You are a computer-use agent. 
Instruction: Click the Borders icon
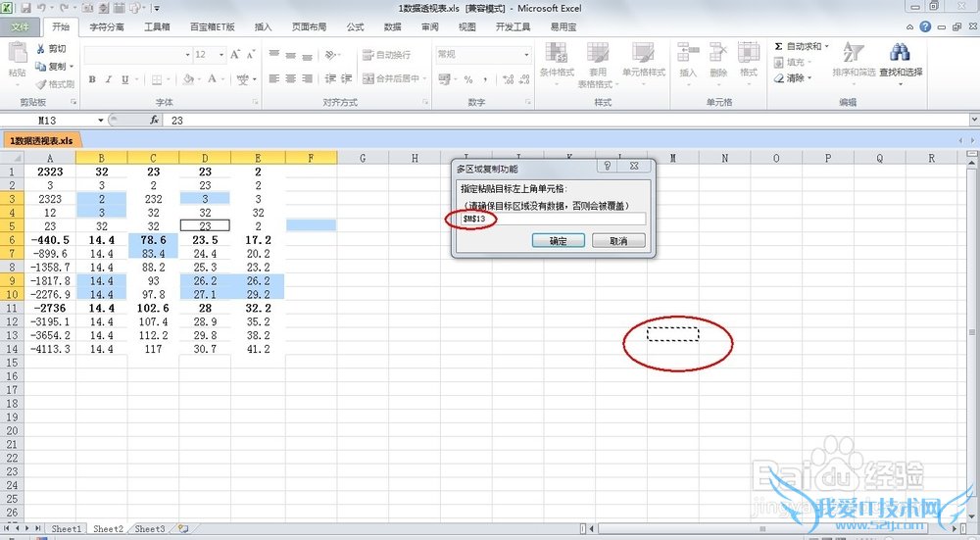click(157, 79)
